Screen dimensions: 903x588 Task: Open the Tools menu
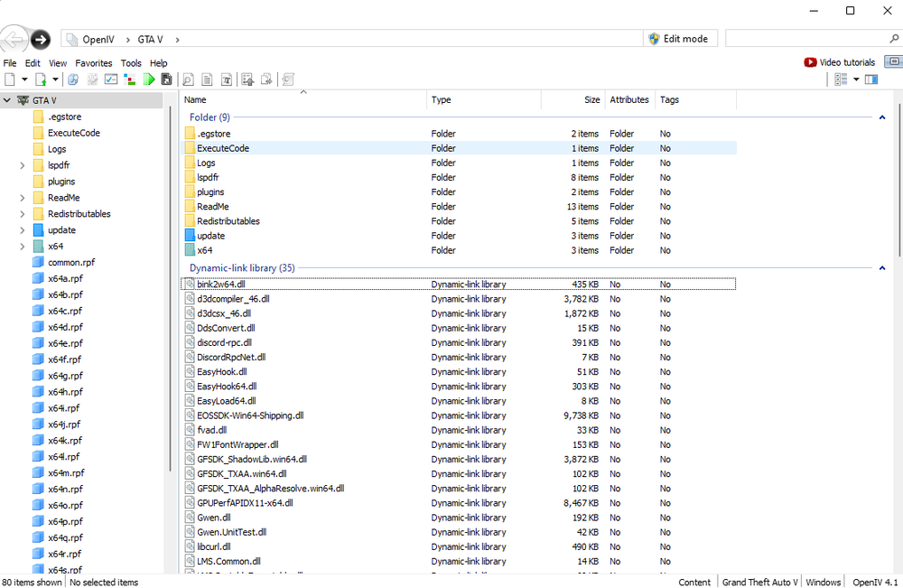pos(130,62)
